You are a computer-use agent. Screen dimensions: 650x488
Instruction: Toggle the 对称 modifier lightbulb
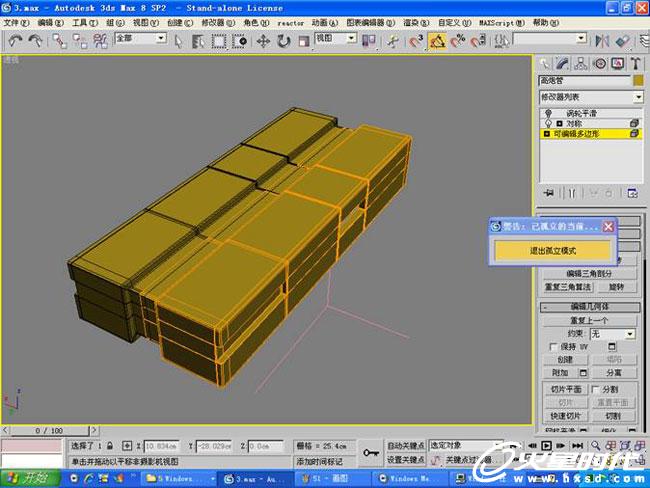coord(548,124)
